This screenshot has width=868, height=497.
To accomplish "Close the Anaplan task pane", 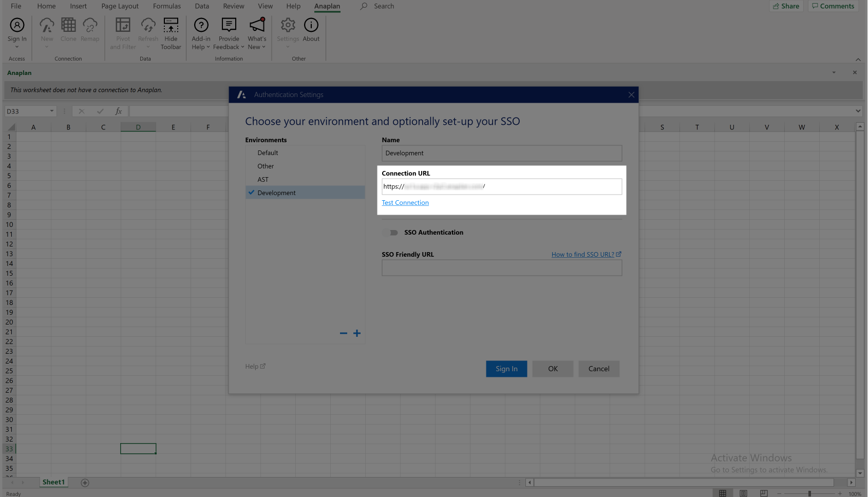I will tap(855, 72).
